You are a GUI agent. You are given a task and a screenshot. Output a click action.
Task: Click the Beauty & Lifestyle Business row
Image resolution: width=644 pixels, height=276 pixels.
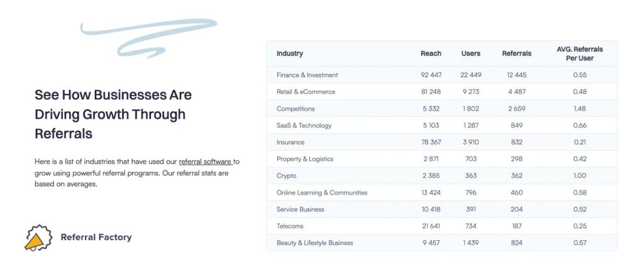tap(442, 243)
